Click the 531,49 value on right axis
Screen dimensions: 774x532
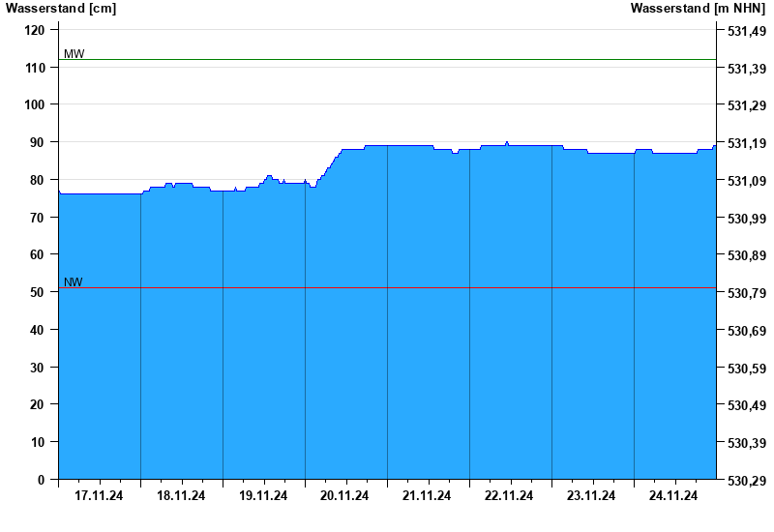(747, 31)
